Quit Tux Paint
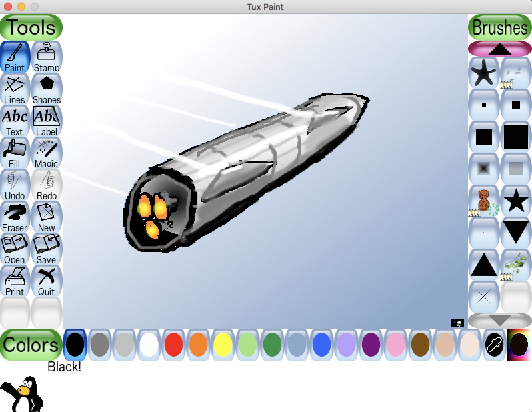This screenshot has height=412, width=532. pos(47,281)
